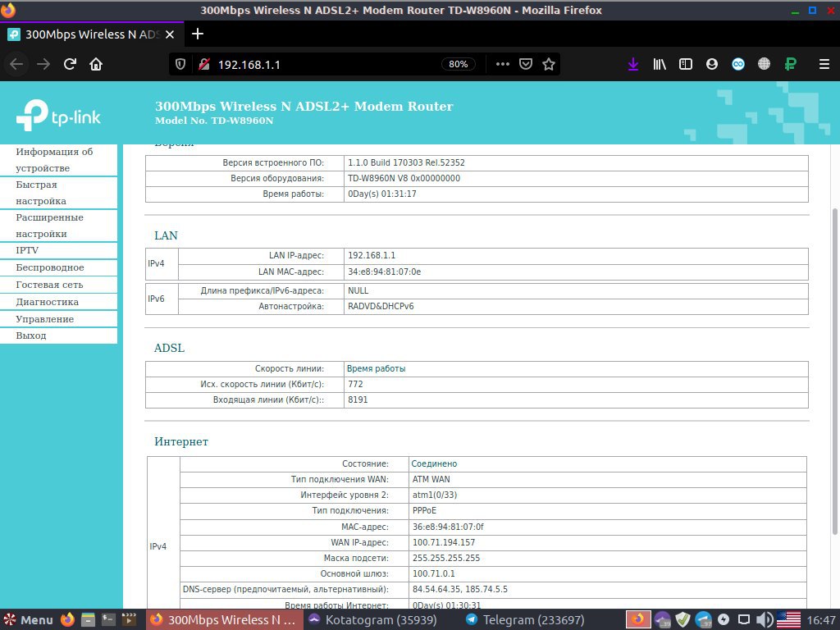
Task: Open the Firefox hamburger menu
Action: [x=824, y=64]
